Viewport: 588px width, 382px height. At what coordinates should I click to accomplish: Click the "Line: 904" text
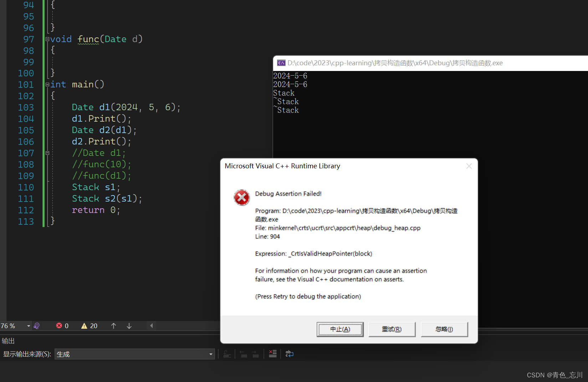pos(267,236)
